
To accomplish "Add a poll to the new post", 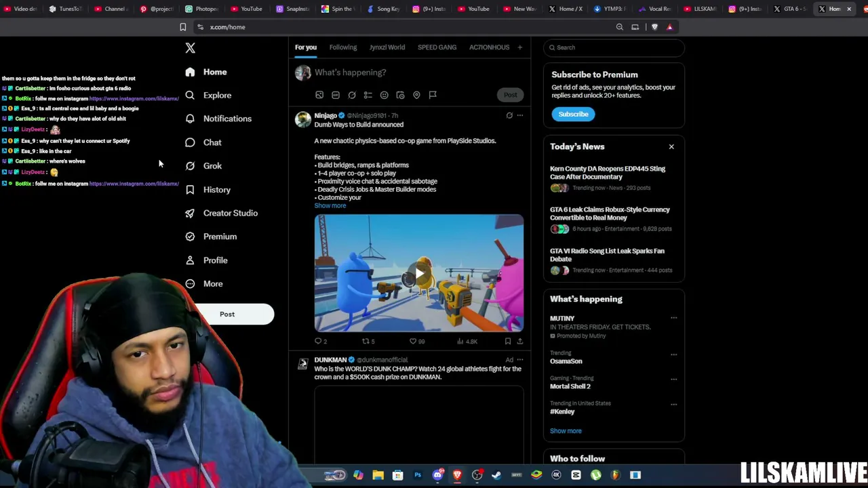I will (x=368, y=95).
